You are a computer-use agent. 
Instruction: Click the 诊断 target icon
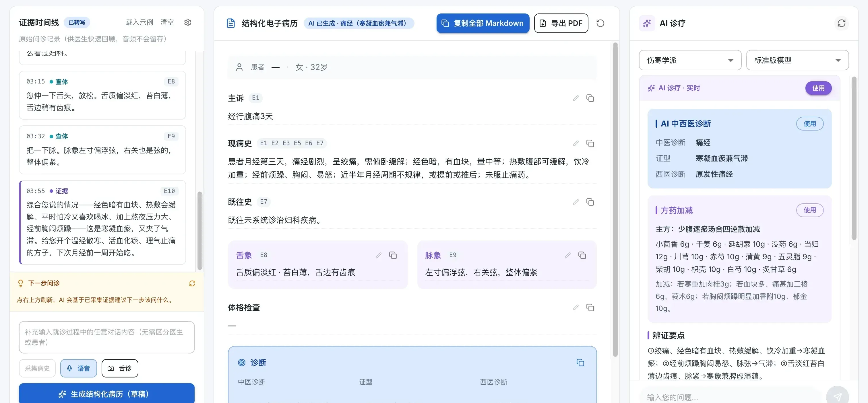coord(242,363)
